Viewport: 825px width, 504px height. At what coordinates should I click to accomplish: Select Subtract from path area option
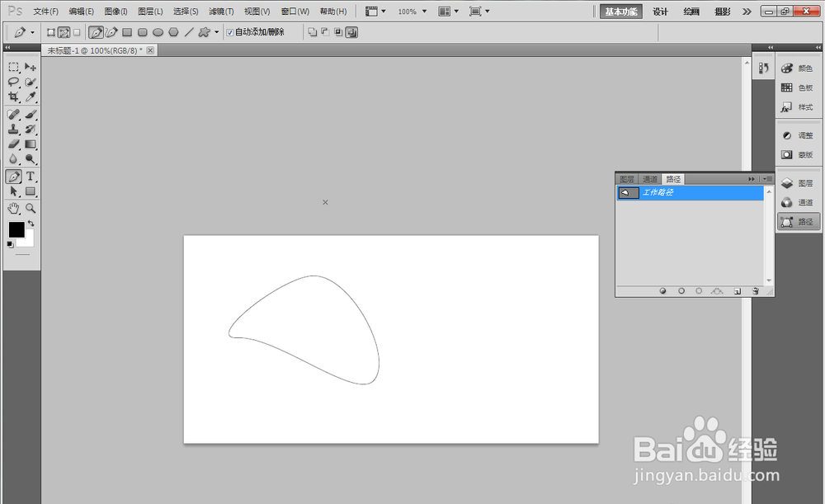click(x=325, y=33)
